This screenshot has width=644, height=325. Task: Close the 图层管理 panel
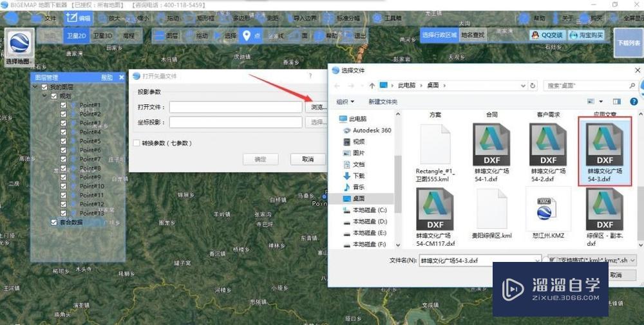(121, 77)
